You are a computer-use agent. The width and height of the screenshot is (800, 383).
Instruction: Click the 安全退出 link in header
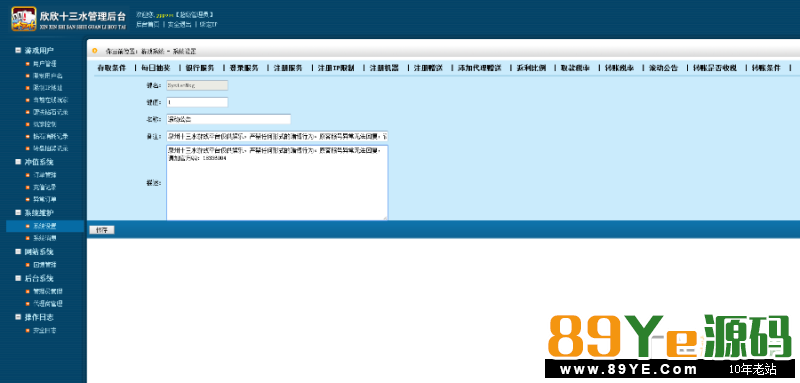pos(180,24)
